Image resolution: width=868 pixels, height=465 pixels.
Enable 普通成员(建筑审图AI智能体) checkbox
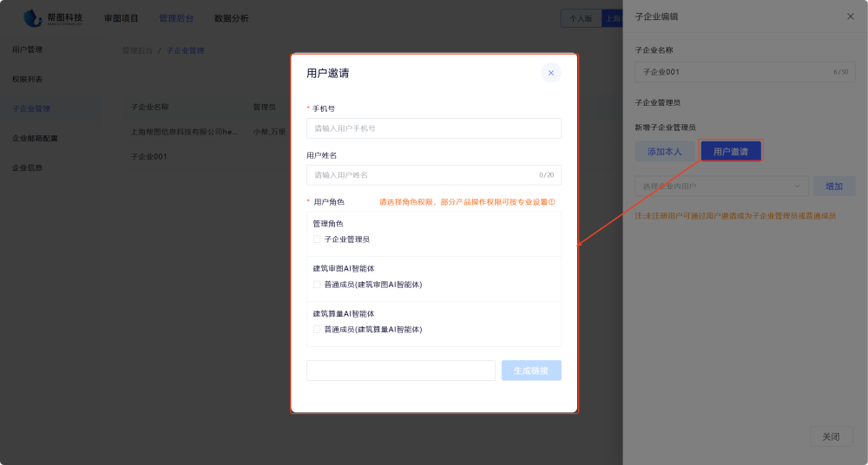(x=317, y=285)
